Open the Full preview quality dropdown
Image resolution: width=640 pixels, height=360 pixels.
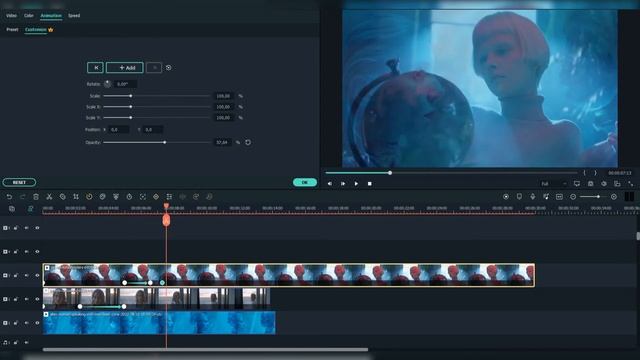(x=553, y=184)
